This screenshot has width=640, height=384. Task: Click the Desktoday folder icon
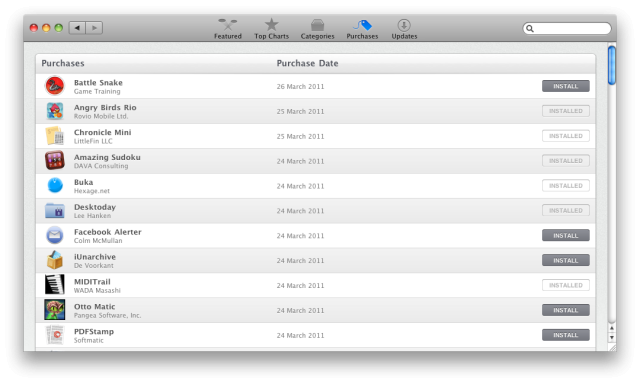coord(55,211)
